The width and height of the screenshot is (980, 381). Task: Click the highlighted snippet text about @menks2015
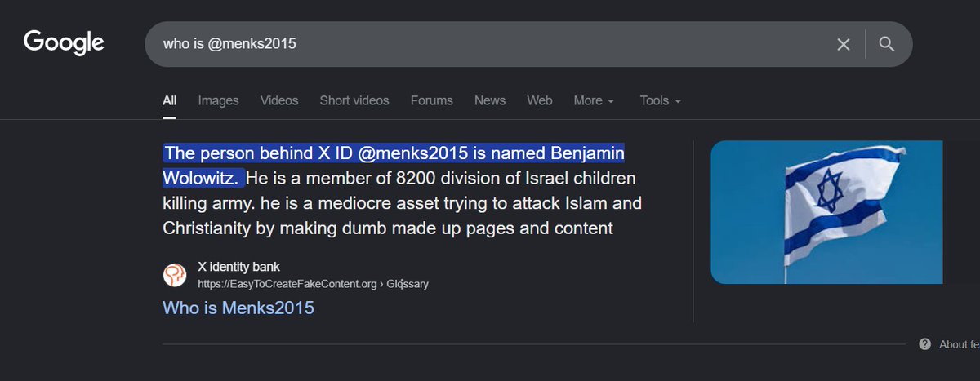[x=394, y=164]
